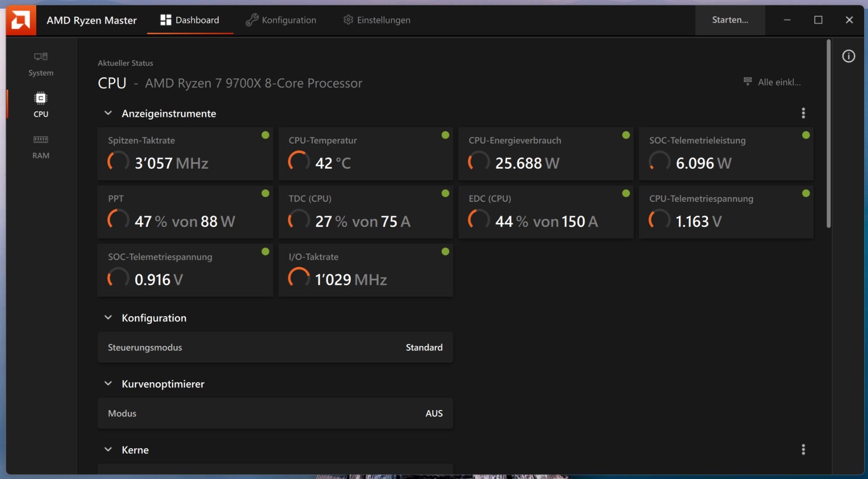Click the 44 % von 150 A value

coord(546,222)
